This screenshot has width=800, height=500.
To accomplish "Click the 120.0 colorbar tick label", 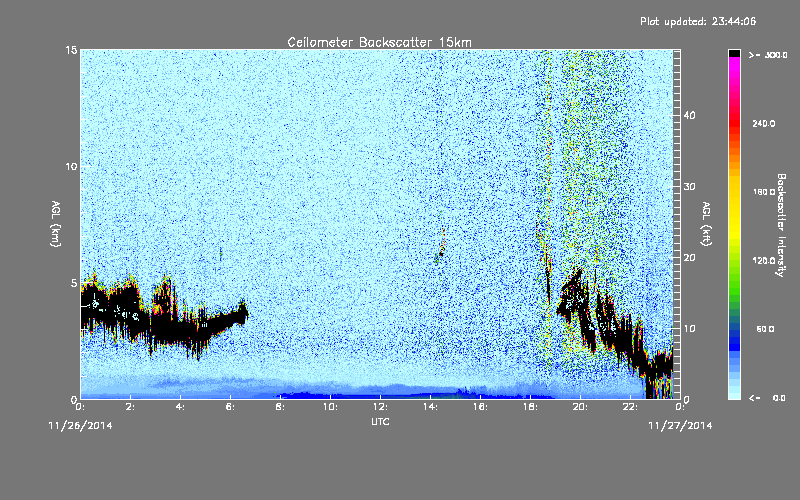I will (x=763, y=261).
